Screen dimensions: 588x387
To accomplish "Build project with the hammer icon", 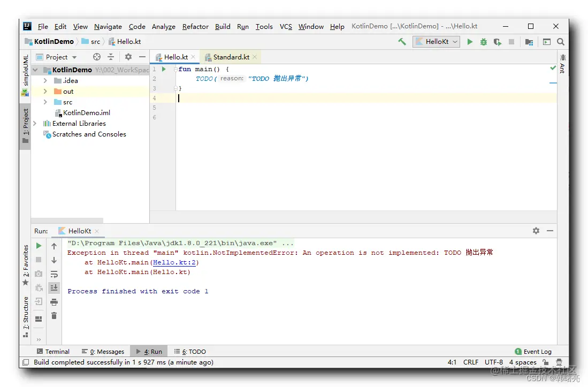I will point(402,42).
